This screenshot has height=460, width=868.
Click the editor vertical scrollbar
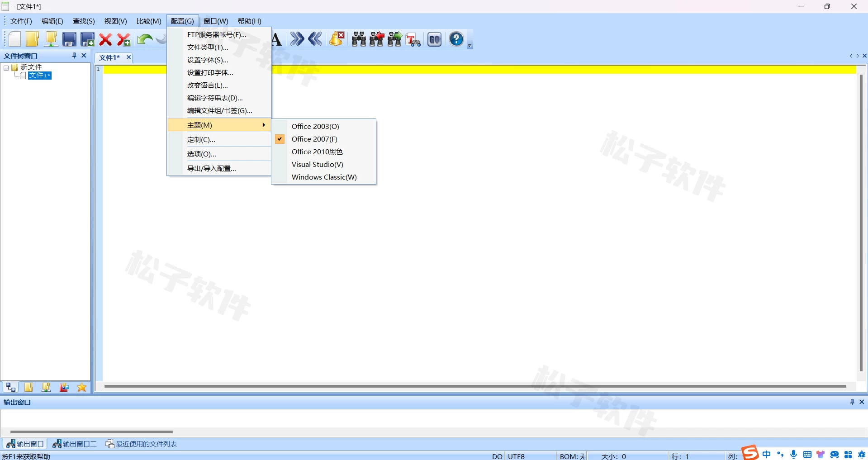pos(861,223)
